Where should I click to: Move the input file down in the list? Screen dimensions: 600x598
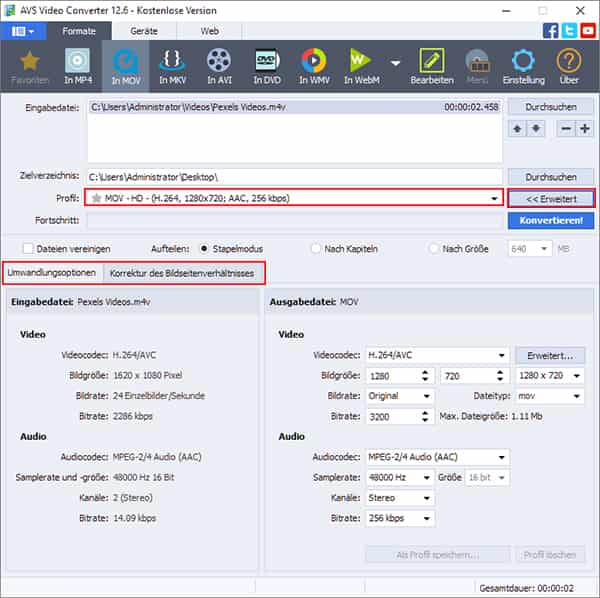pos(536,129)
